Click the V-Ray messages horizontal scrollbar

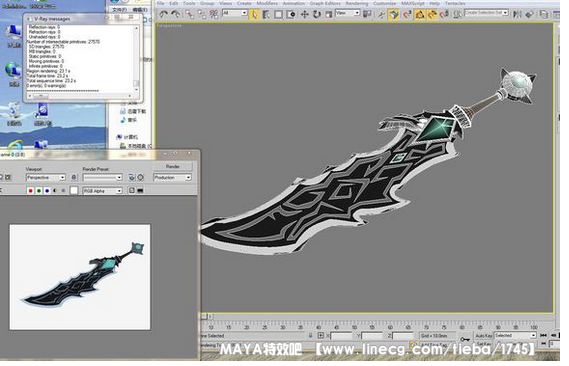point(79,96)
